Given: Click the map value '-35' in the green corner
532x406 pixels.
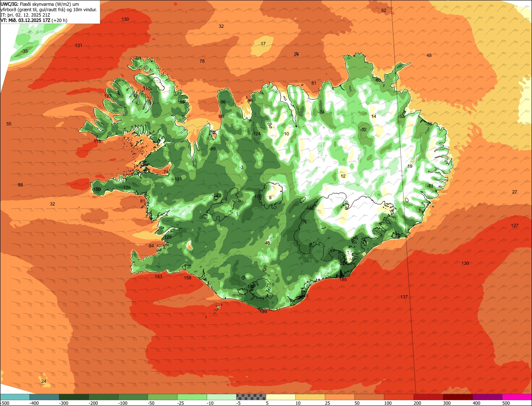Looking at the screenshot, I should coord(25,51).
